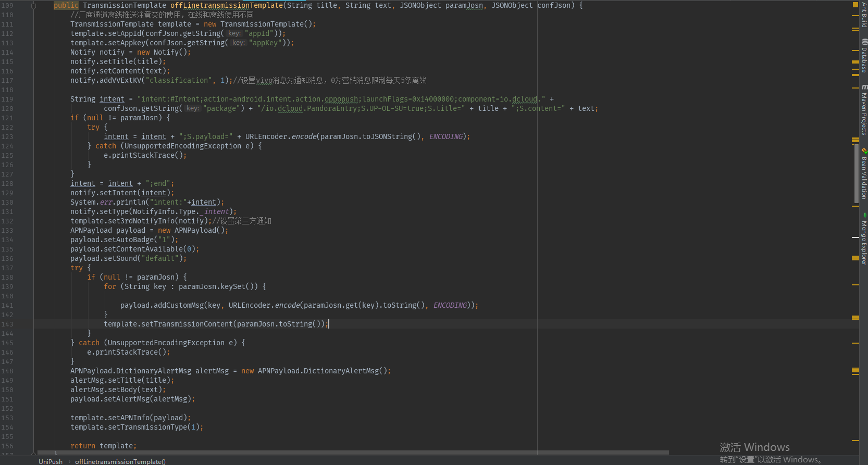Open the Ant Build tool window
This screenshot has height=465, width=868.
click(x=864, y=15)
